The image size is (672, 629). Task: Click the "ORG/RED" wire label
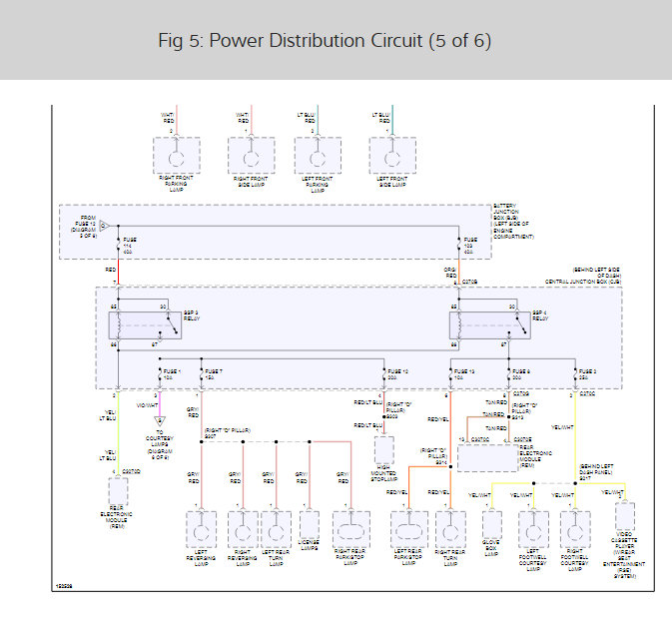pos(450,273)
